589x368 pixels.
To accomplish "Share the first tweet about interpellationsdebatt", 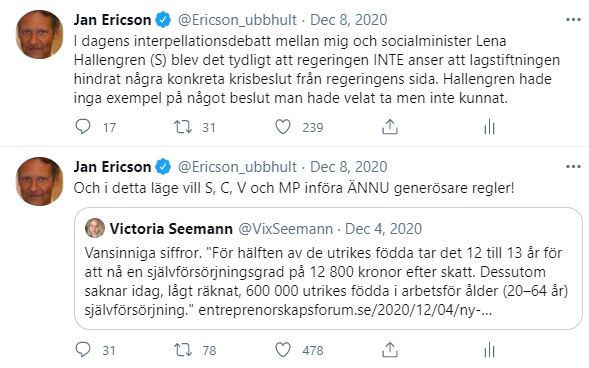I will pos(390,127).
